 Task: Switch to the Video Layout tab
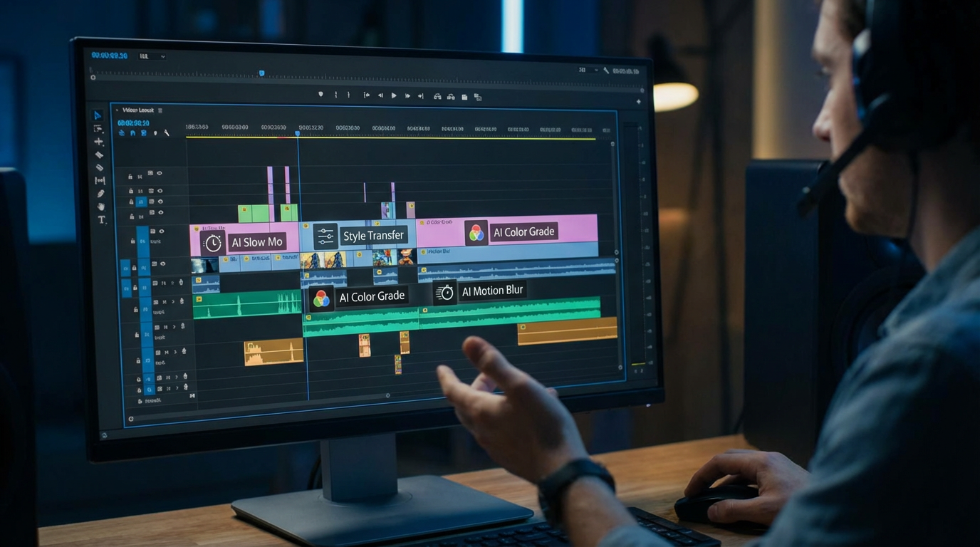[137, 110]
